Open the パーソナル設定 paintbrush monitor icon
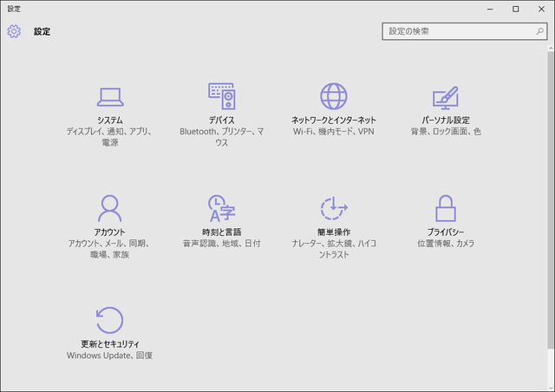Viewport: 555px width, 392px height. (446, 98)
